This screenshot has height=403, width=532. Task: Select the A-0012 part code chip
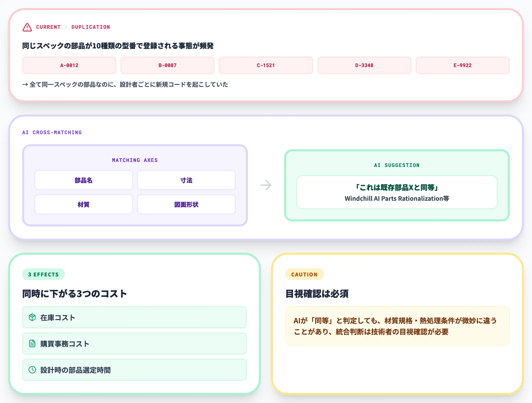tap(69, 65)
